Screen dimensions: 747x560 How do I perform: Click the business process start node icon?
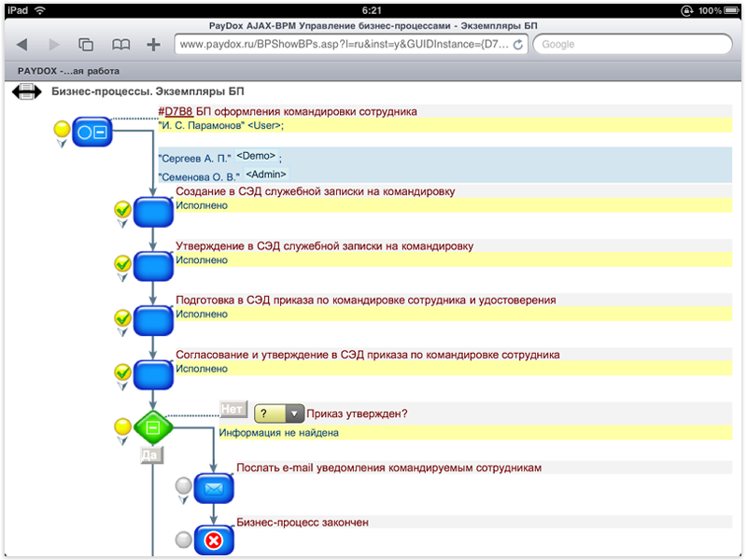pyautogui.click(x=92, y=132)
